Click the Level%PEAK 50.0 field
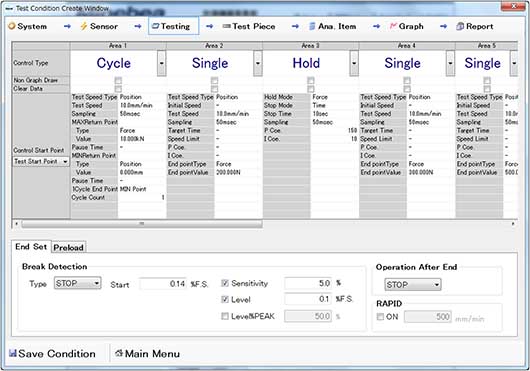 pos(308,316)
